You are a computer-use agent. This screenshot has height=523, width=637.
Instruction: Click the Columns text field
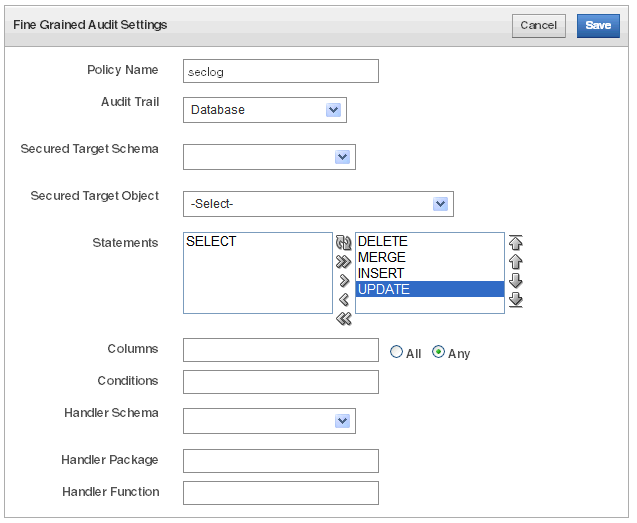pyautogui.click(x=281, y=350)
